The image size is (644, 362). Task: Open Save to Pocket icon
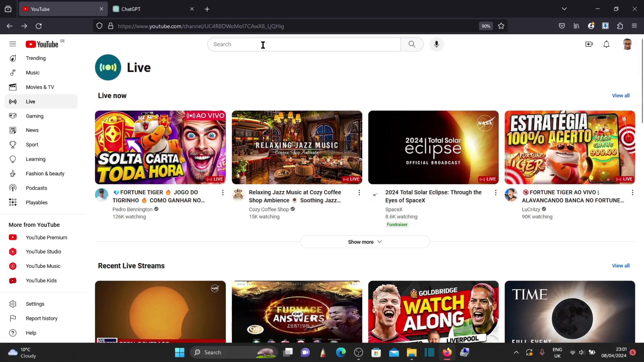coord(562,26)
